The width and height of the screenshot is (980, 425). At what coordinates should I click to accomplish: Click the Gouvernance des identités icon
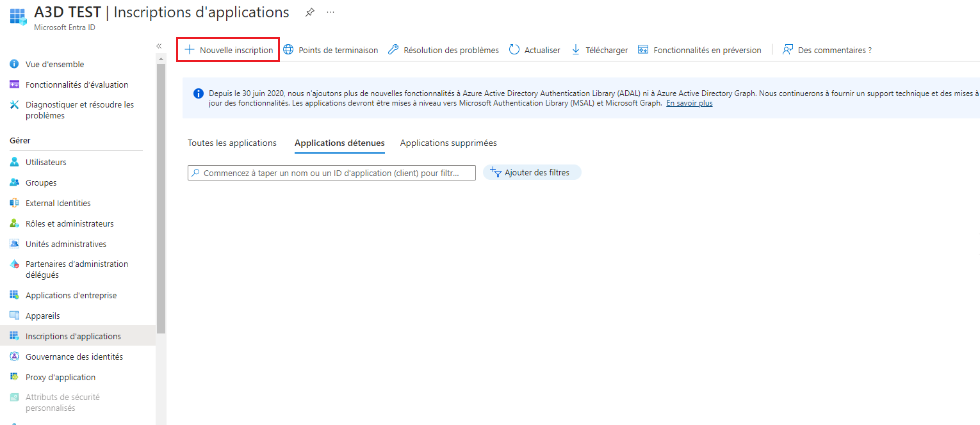click(x=14, y=357)
